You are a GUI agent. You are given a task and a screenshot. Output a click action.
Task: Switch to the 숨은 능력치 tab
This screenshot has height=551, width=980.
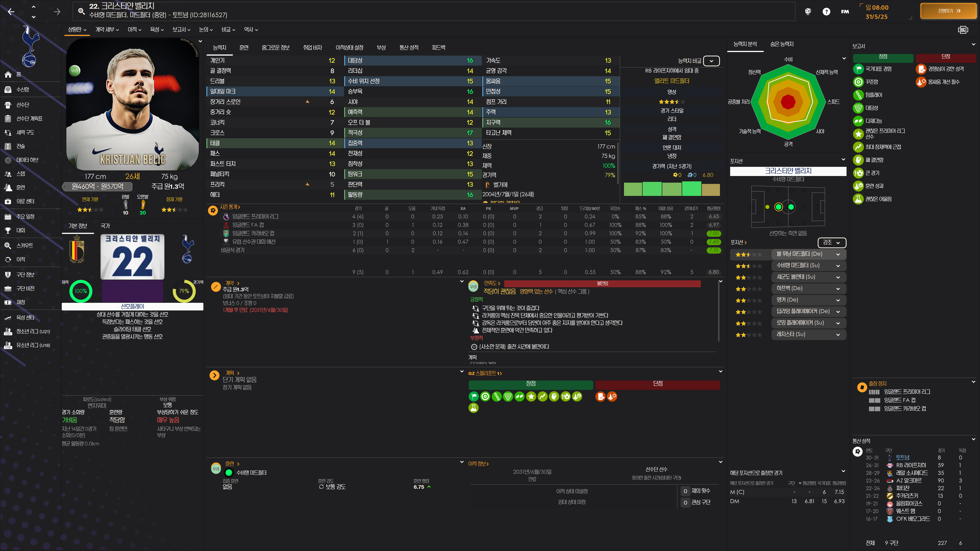pyautogui.click(x=782, y=44)
